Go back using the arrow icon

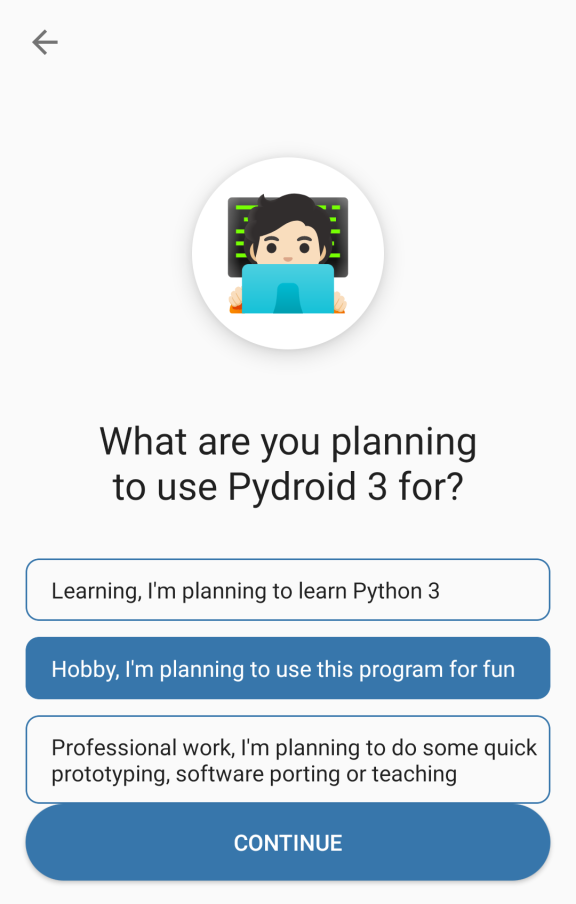(x=45, y=43)
